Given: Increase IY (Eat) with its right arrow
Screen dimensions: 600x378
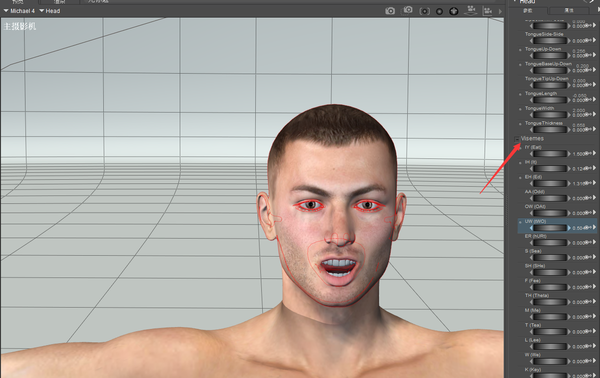Looking at the screenshot, I should coord(569,154).
